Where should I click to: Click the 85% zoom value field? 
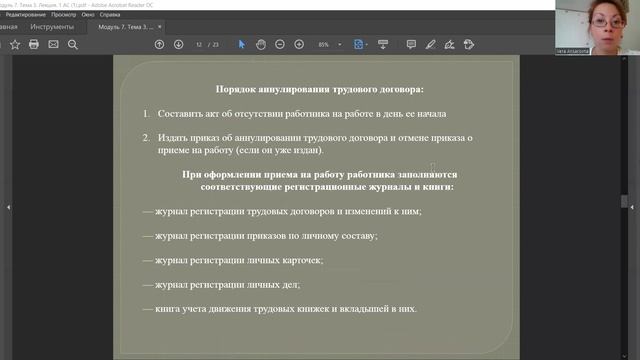tap(324, 44)
